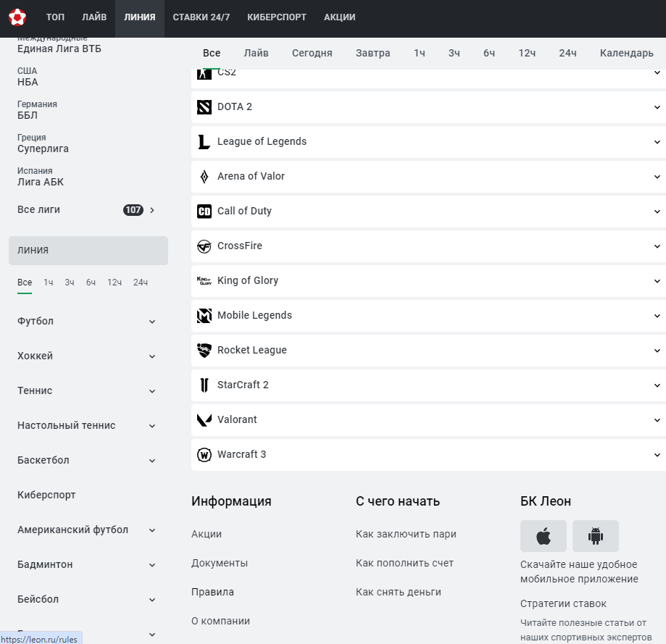Image resolution: width=666 pixels, height=644 pixels.
Task: Open Как пополнить счет link
Action: point(405,564)
